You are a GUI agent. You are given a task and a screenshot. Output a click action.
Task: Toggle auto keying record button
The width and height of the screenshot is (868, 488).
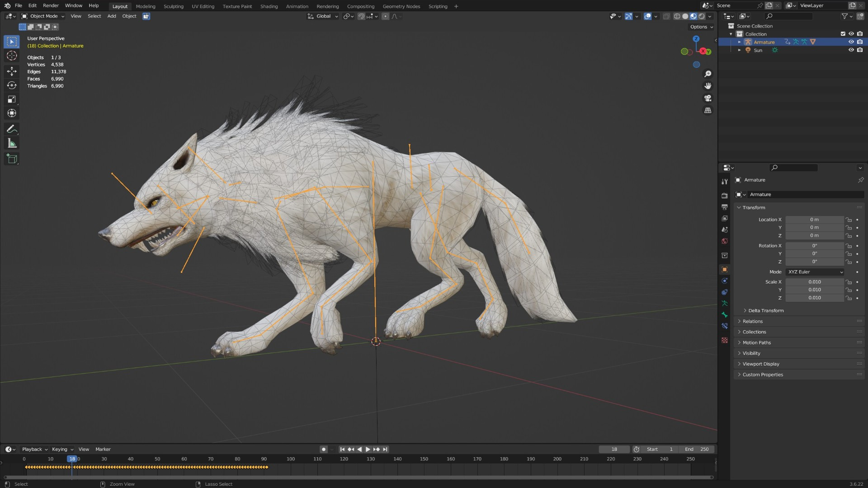tap(323, 449)
